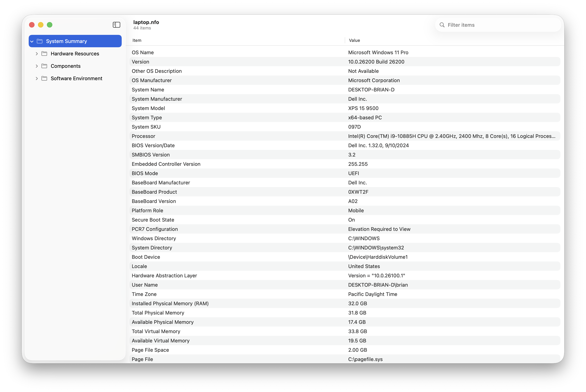The height and width of the screenshot is (392, 586).
Task: Select the BIOS Version/Date row
Action: click(x=345, y=145)
